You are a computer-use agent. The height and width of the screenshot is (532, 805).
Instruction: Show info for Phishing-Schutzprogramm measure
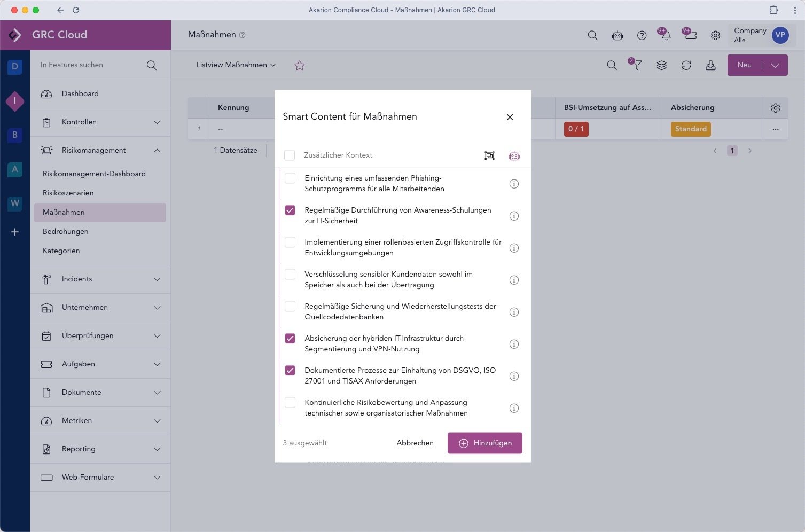514,184
